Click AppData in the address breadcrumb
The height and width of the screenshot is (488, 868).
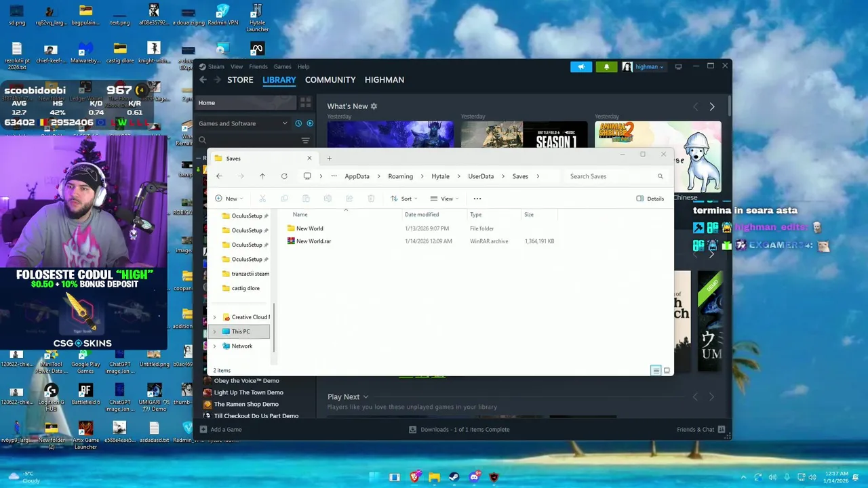click(x=357, y=176)
